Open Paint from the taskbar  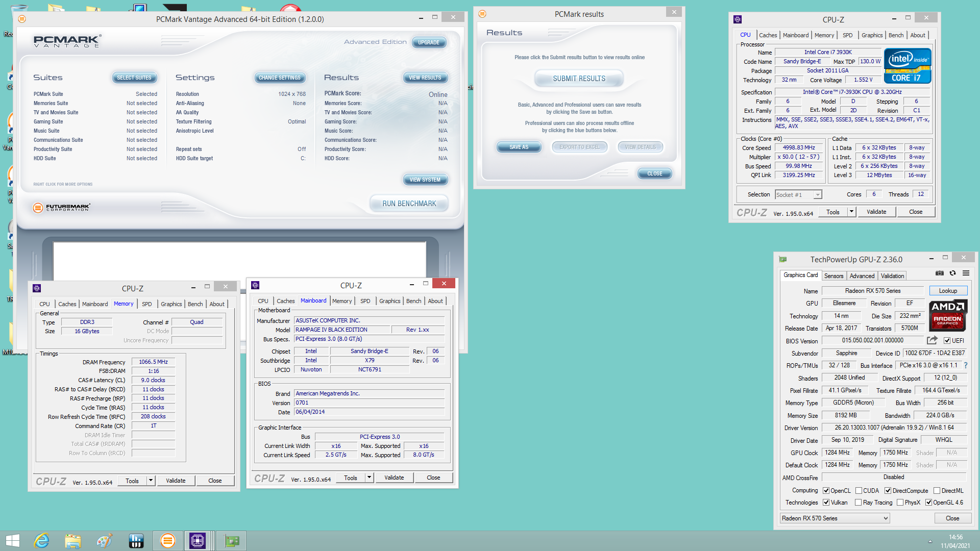click(104, 541)
